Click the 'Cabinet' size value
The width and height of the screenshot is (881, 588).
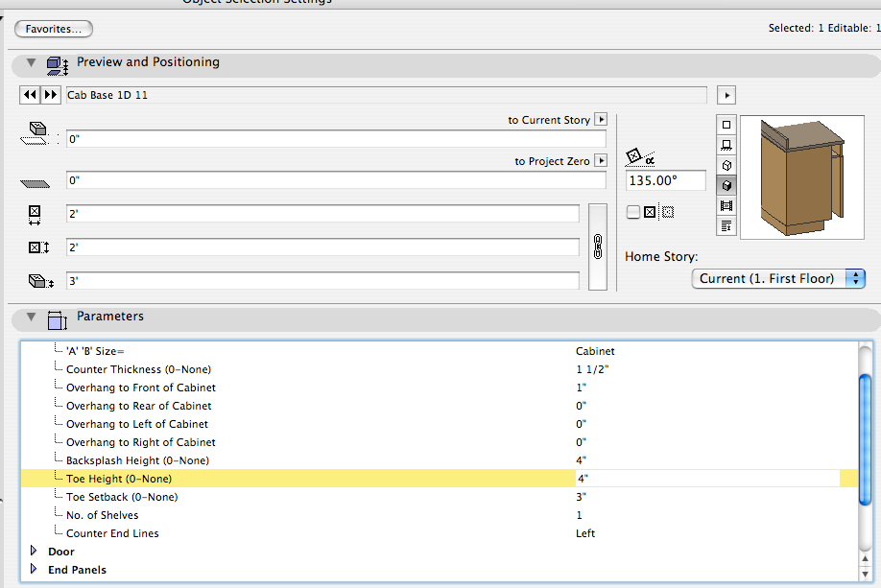(595, 351)
